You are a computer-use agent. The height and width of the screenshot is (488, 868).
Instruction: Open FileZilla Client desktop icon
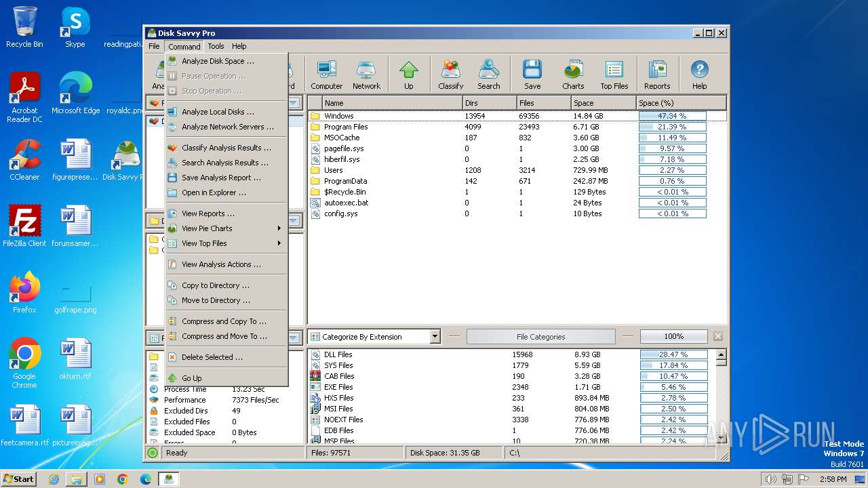pyautogui.click(x=24, y=226)
